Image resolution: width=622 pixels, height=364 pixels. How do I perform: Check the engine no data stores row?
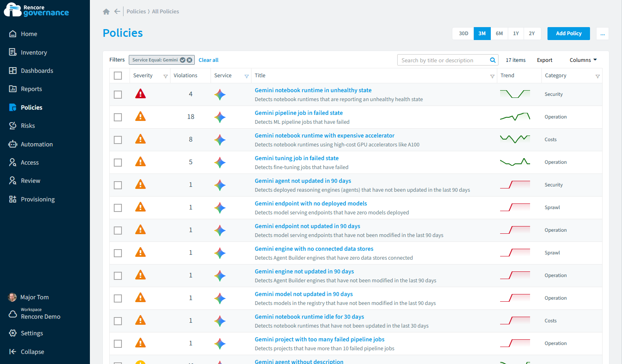click(x=118, y=253)
